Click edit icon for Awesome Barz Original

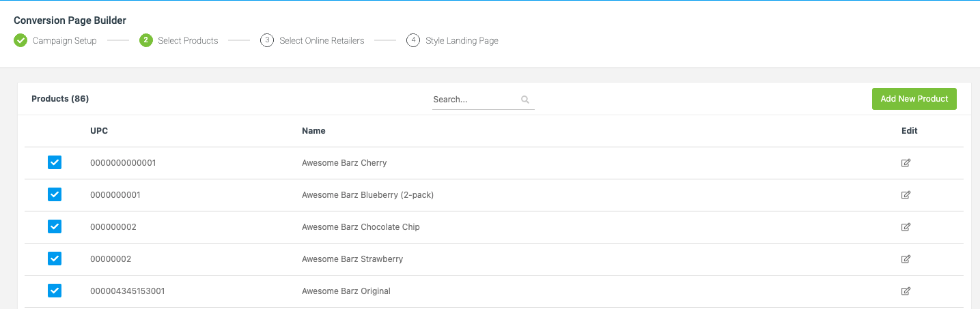(906, 291)
